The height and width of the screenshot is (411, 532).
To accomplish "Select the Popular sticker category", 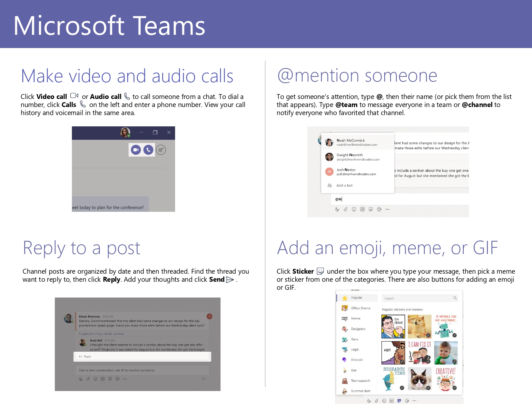I will [x=356, y=298].
